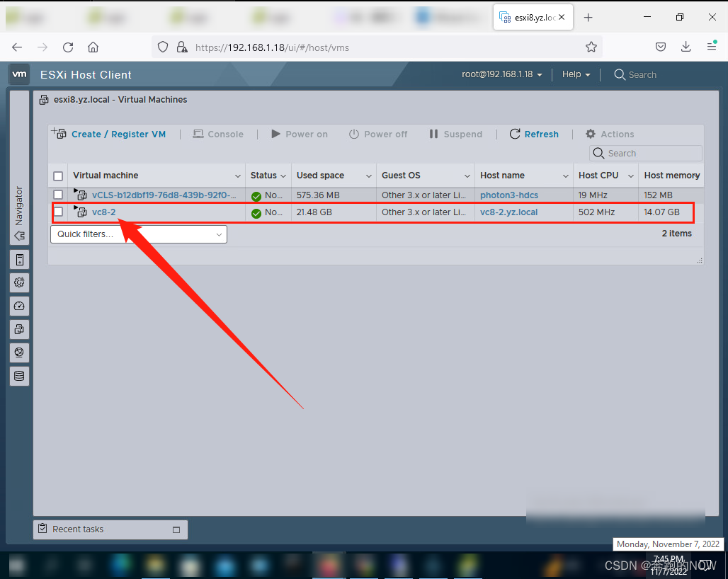This screenshot has width=728, height=579.
Task: Click the Suspend button
Action: click(455, 134)
